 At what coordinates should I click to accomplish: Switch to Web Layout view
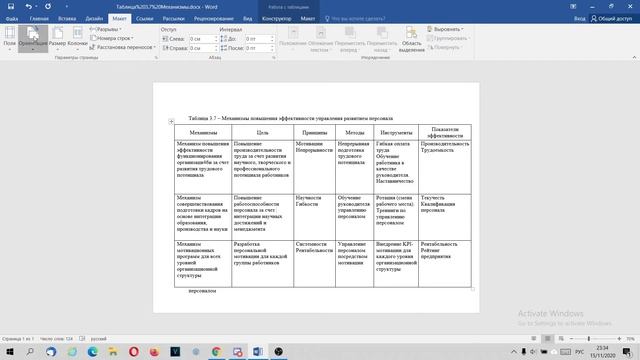tap(561, 339)
